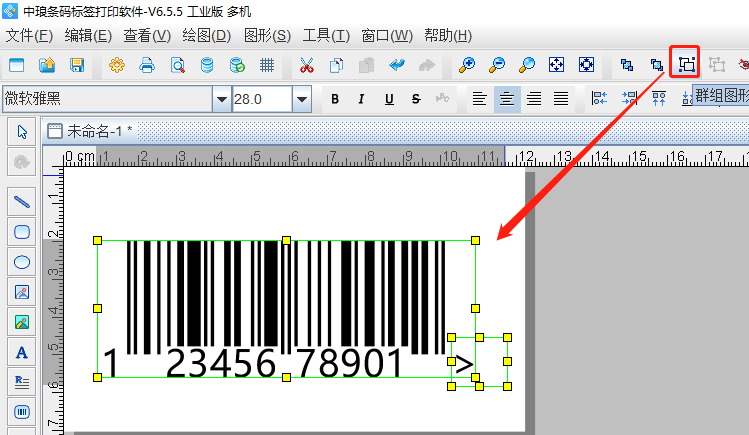Select the line drawing tool
749x435 pixels.
[22, 200]
